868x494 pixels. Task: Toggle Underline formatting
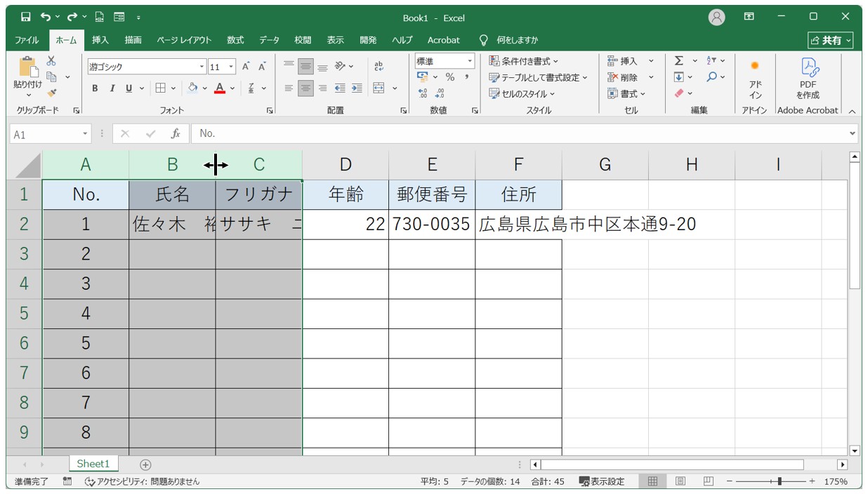tap(129, 88)
